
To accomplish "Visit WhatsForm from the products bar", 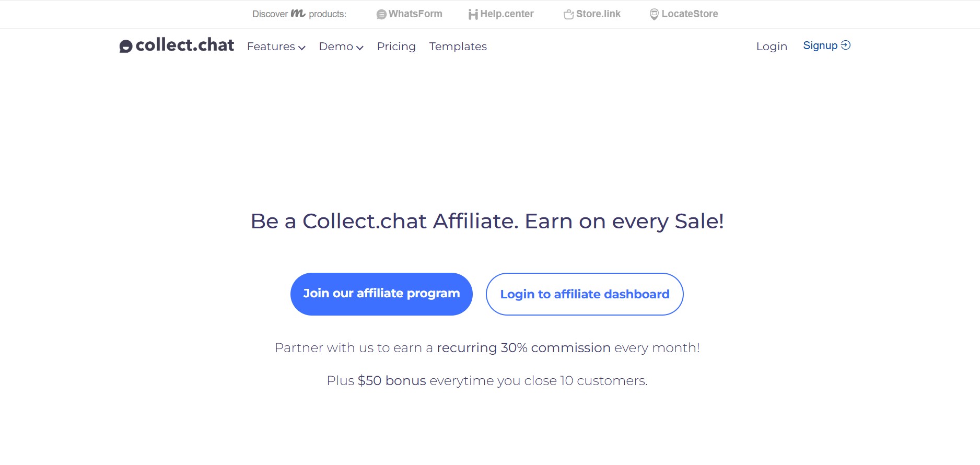I will [x=415, y=14].
